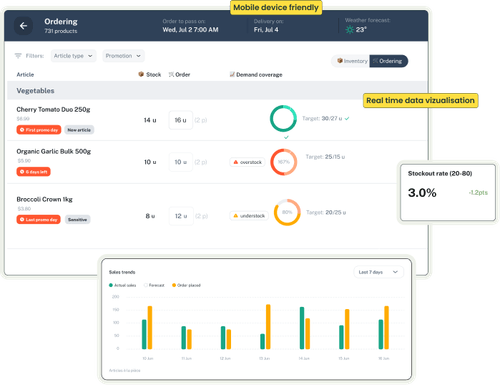Click the 13 Jun orange order bar
Image resolution: width=500 pixels, height=385 pixels.
pyautogui.click(x=268, y=327)
